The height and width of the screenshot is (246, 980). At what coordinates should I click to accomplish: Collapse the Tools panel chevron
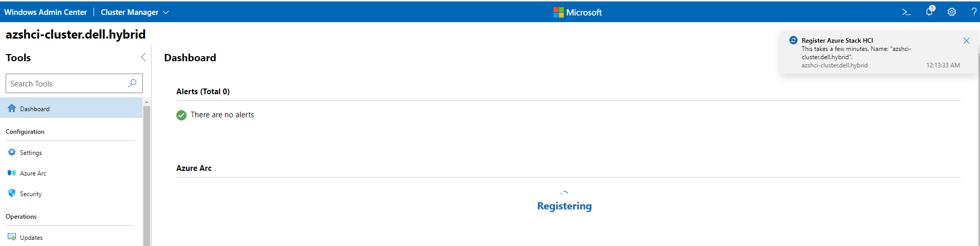coord(143,58)
